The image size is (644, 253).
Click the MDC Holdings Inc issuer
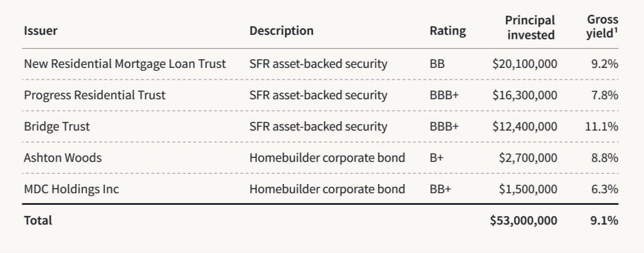(71, 189)
